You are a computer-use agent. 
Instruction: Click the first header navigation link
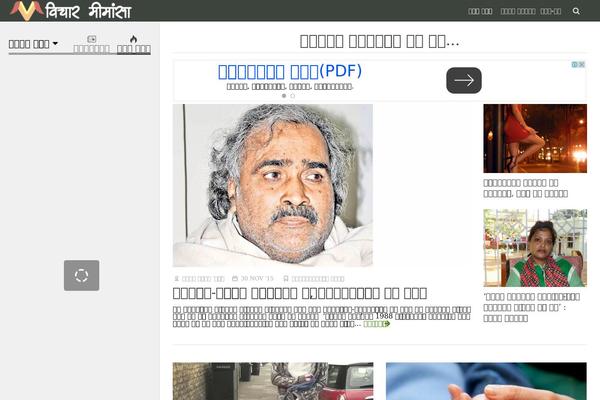click(x=480, y=11)
